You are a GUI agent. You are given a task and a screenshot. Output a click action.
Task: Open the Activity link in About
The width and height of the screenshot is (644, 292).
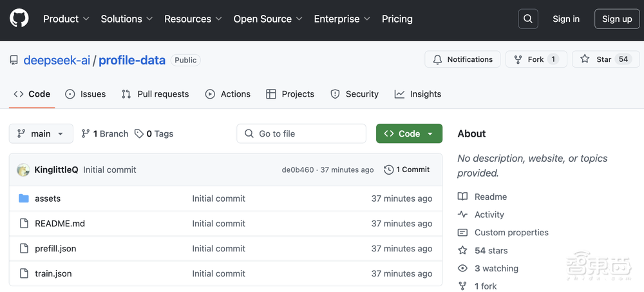(x=489, y=215)
